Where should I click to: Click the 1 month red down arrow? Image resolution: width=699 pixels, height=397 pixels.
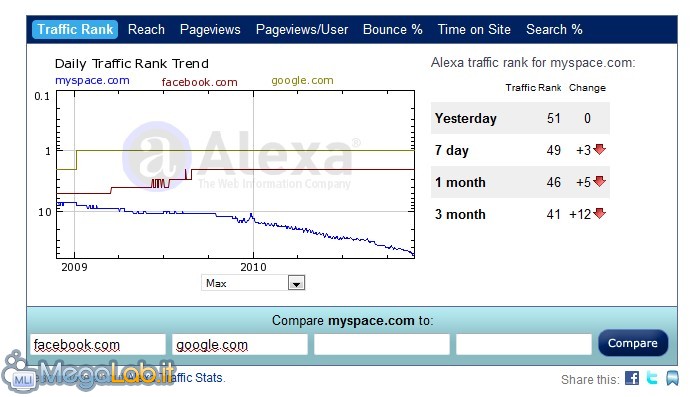point(600,181)
